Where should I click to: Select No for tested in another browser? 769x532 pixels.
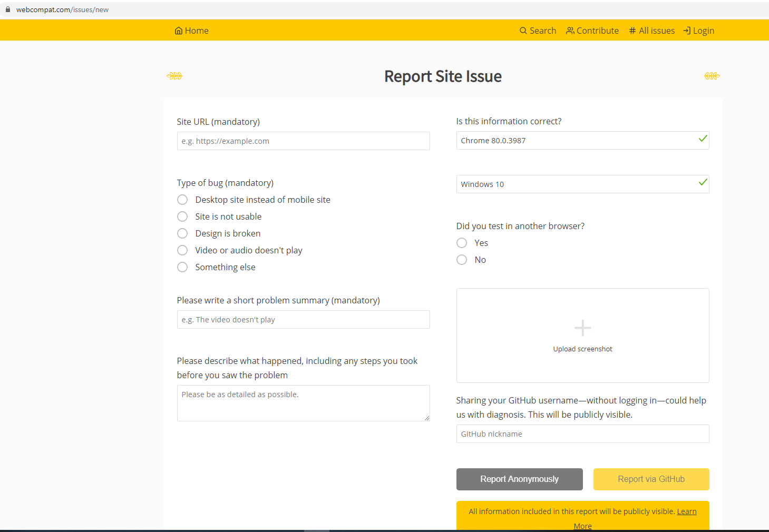[x=462, y=260]
